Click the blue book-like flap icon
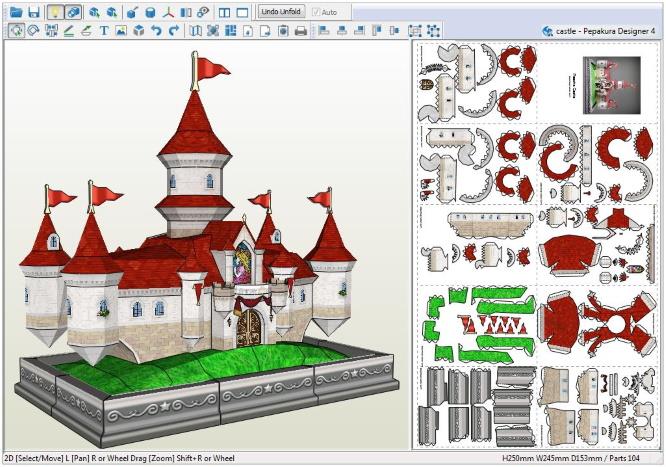Screen dimensions: 666x467 186,12
